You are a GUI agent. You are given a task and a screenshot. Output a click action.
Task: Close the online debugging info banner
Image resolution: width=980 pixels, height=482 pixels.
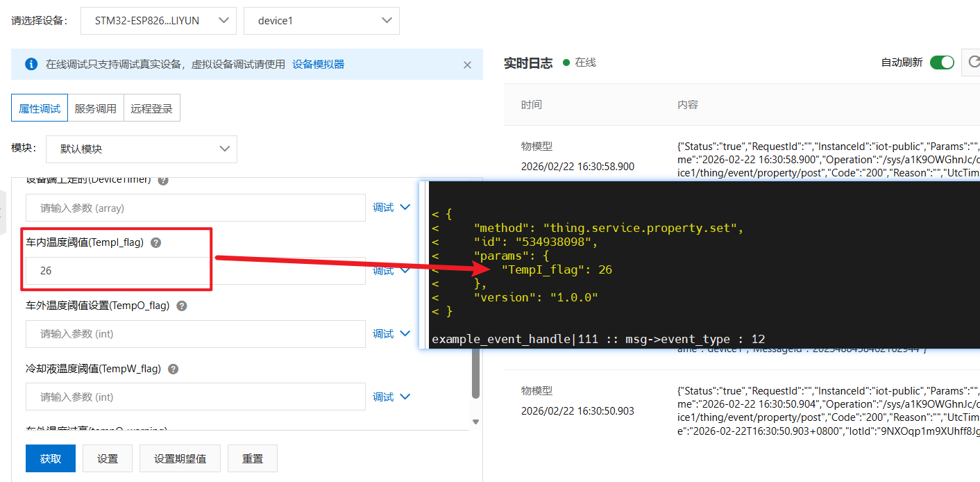coord(467,65)
